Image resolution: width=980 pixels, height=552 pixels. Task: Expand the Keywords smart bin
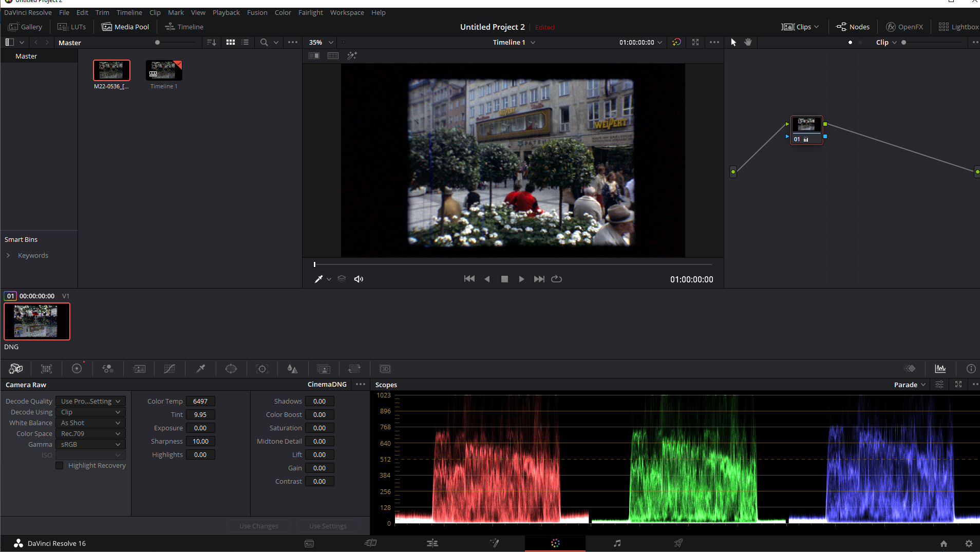8,255
